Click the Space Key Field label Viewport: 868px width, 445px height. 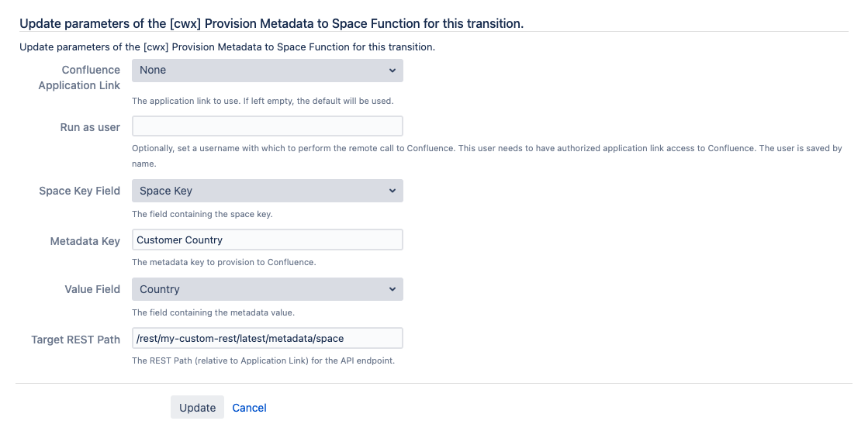(80, 191)
